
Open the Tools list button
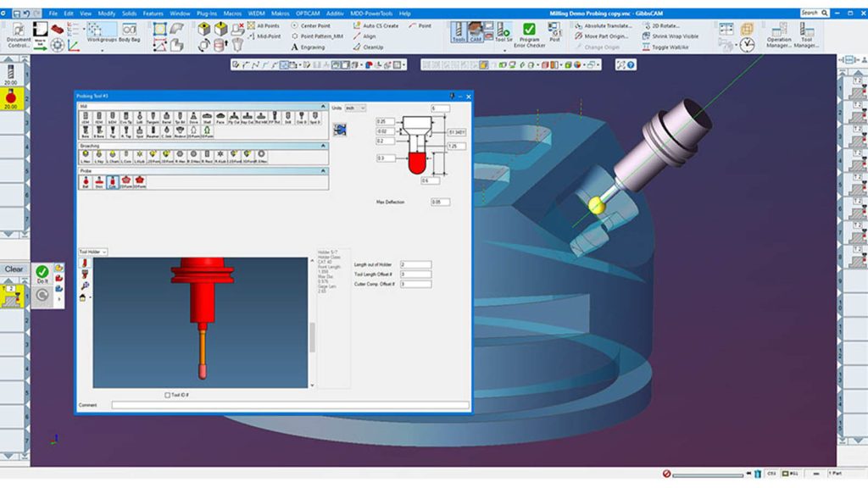pyautogui.click(x=459, y=32)
